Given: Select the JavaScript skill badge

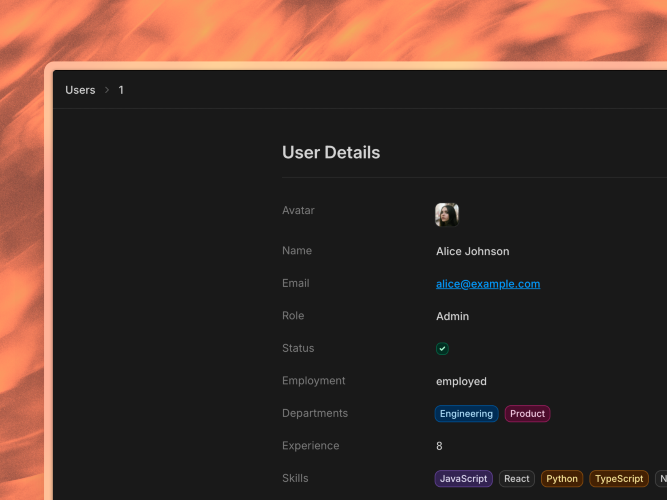Looking at the screenshot, I should pos(463,479).
